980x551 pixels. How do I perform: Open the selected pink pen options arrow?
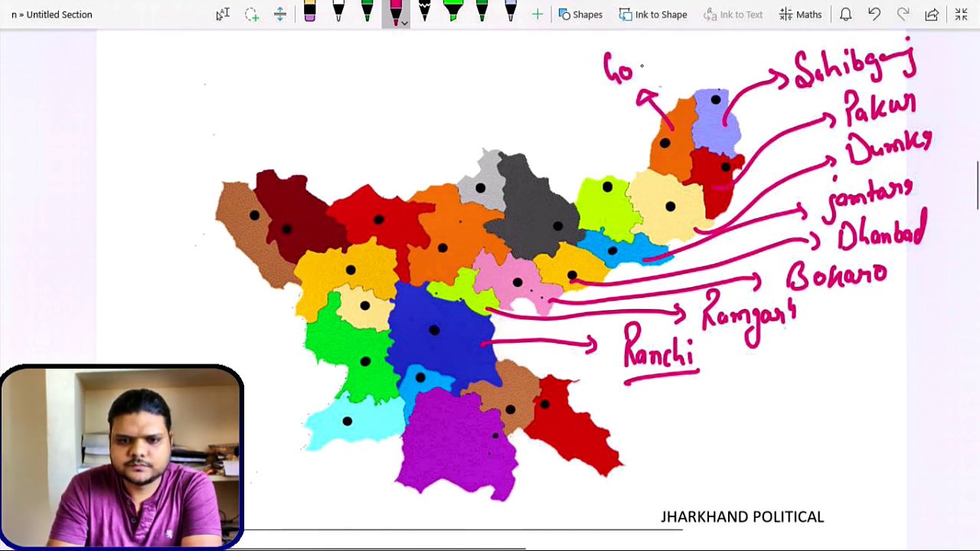405,23
